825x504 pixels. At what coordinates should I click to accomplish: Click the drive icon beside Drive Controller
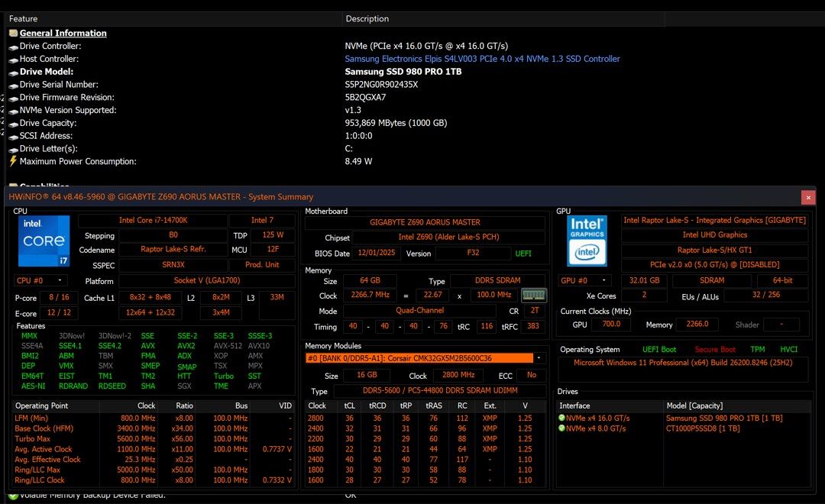point(14,47)
